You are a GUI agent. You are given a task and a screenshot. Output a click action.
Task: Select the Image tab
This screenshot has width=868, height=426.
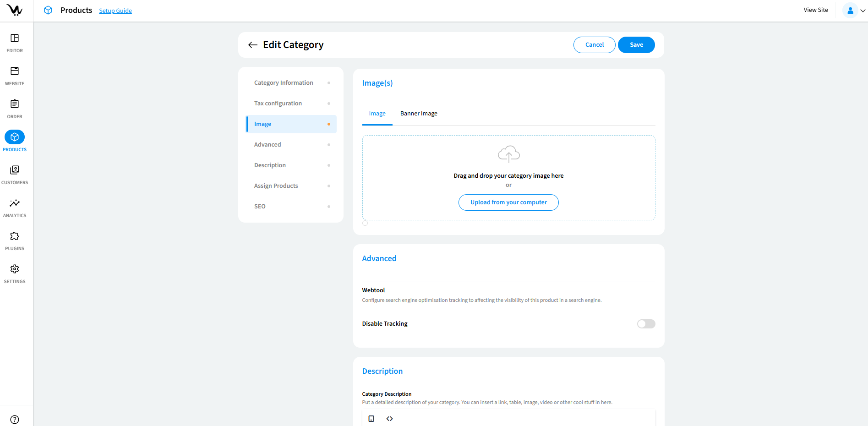[377, 114]
